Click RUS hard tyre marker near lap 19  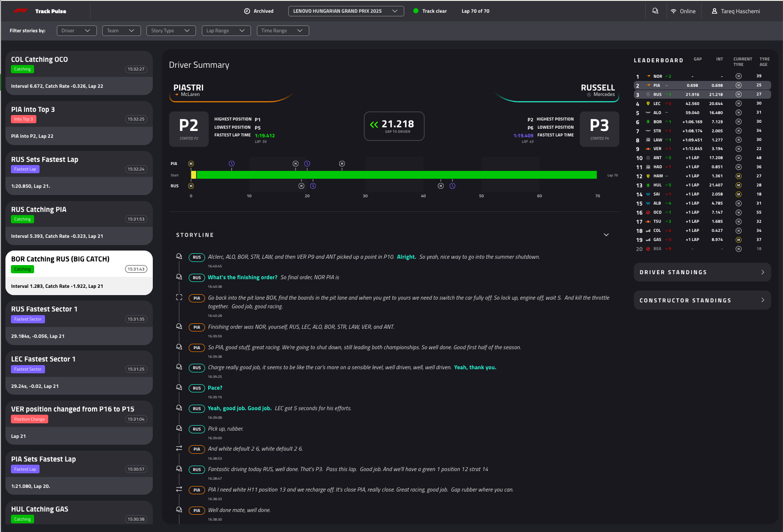[301, 186]
